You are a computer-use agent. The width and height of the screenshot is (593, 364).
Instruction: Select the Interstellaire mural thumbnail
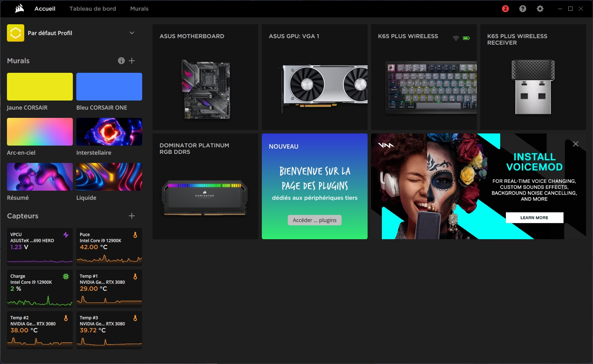coord(109,132)
